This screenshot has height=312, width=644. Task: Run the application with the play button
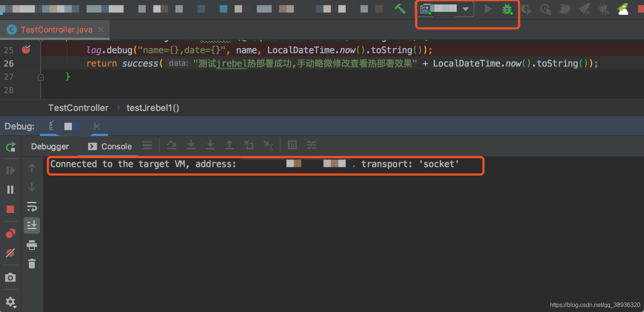click(488, 9)
